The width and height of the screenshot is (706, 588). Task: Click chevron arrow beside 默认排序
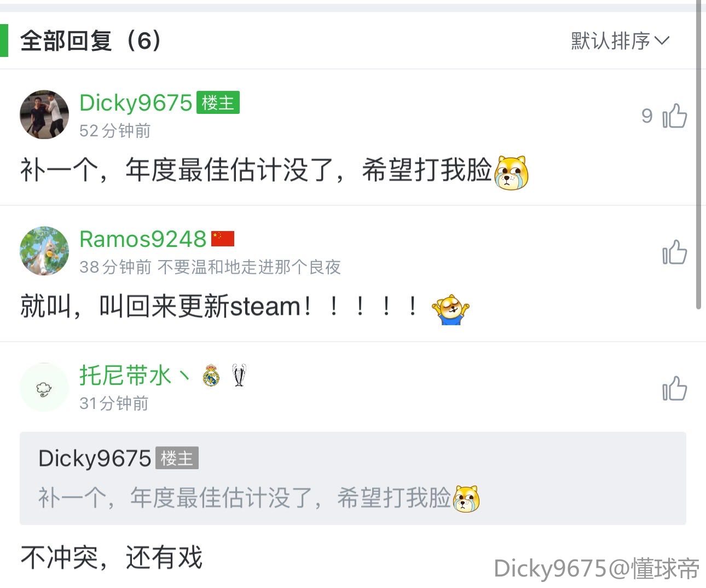pos(662,41)
